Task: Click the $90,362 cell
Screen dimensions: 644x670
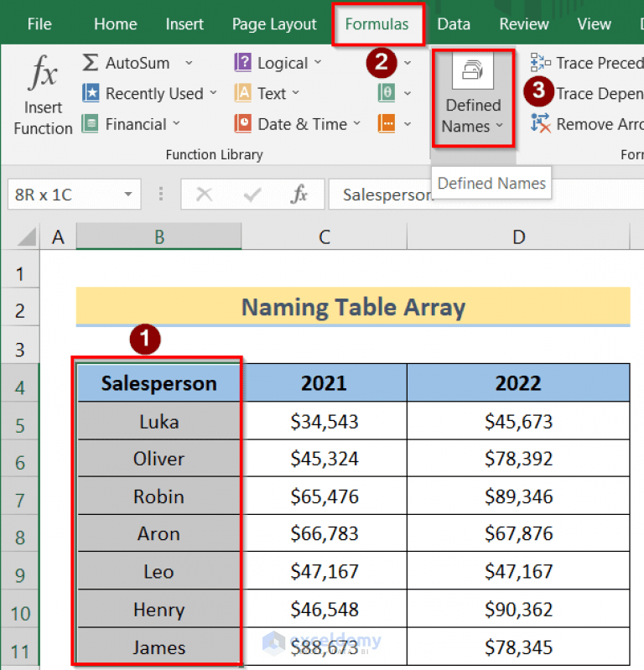Action: (x=518, y=609)
